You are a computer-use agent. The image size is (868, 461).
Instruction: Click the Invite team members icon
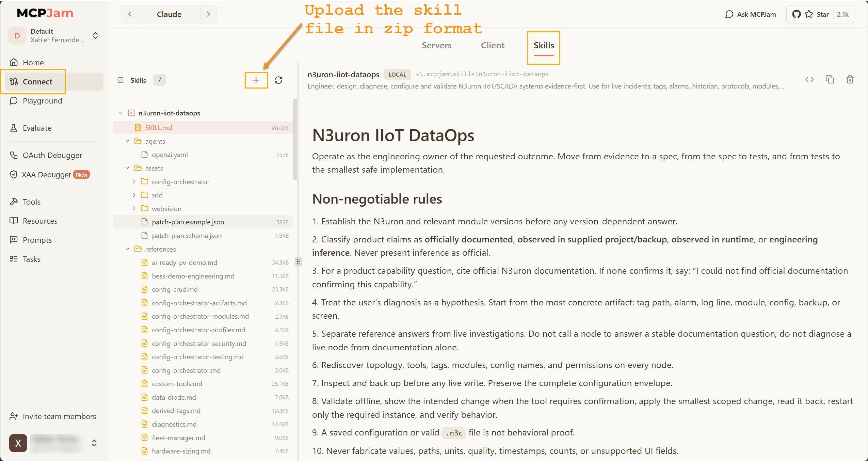(x=14, y=416)
